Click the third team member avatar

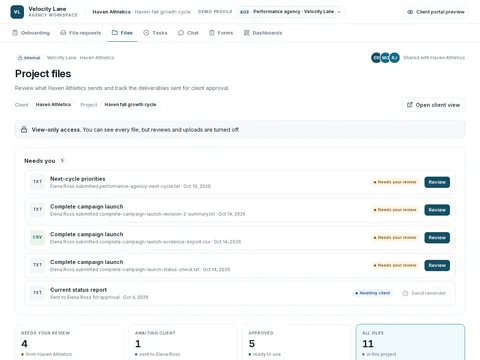click(x=394, y=58)
